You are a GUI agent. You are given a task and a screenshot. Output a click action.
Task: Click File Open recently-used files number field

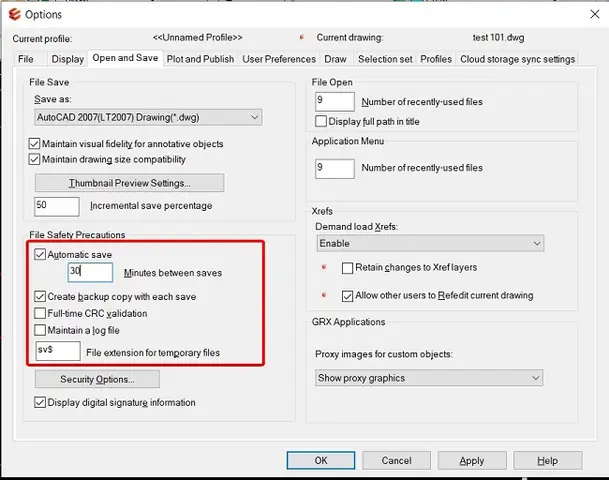click(x=335, y=101)
